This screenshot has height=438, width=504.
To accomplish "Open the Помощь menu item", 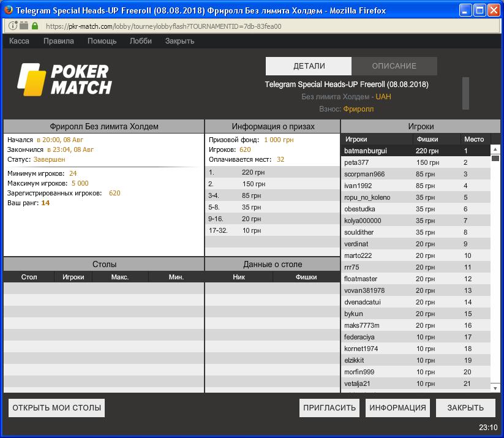I will [102, 41].
